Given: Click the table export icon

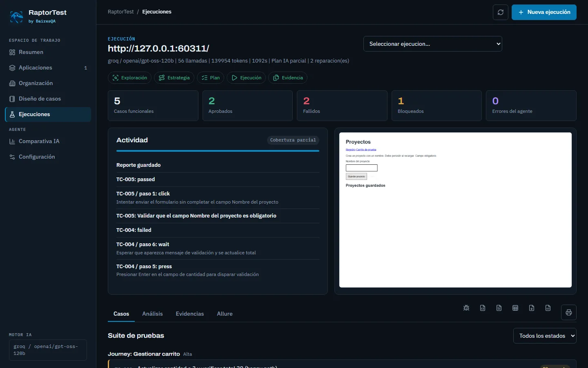Looking at the screenshot, I should [515, 308].
